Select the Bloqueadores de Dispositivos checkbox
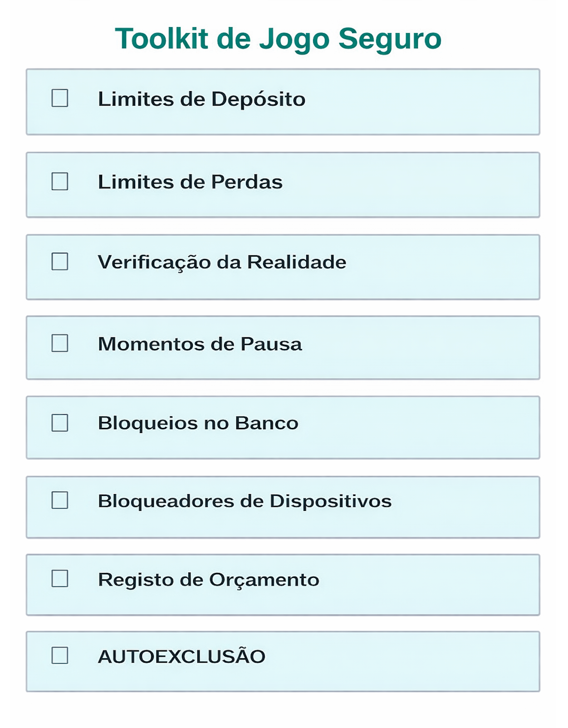This screenshot has width=568, height=728. 60,500
